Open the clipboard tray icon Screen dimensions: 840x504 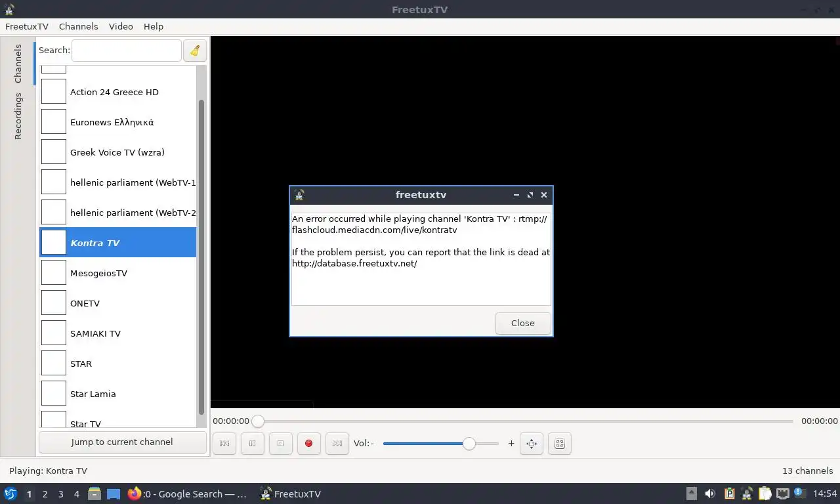click(x=765, y=493)
